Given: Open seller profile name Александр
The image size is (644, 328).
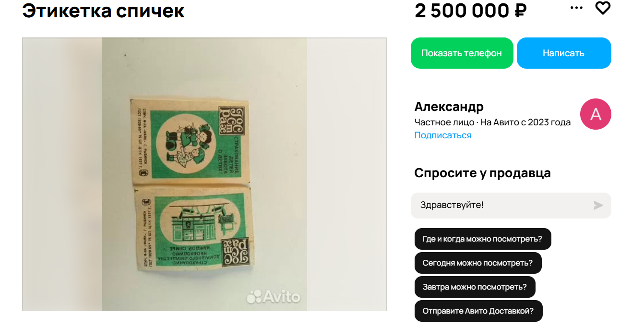Looking at the screenshot, I should (449, 106).
